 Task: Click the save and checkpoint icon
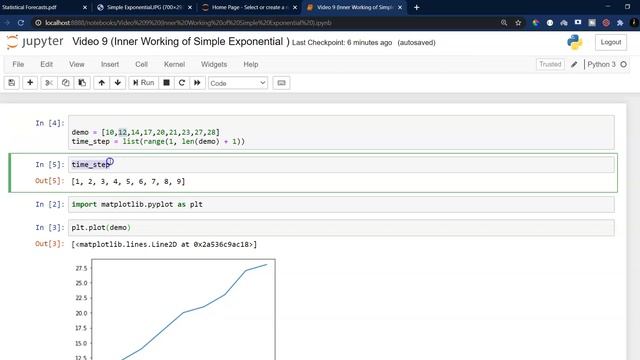click(x=12, y=83)
